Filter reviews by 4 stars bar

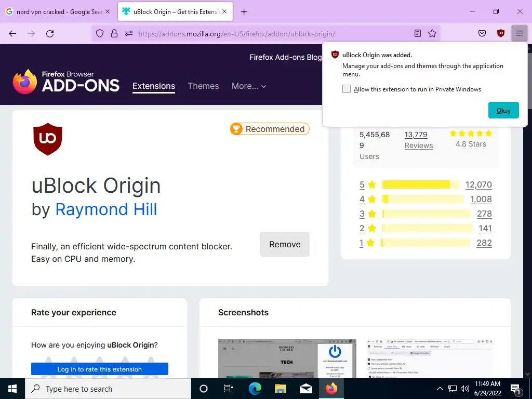tap(423, 199)
